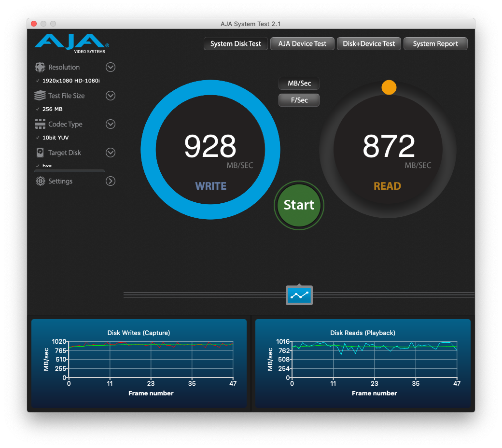Screen dimensions: 502x448
Task: Click the Test File Size label
Action: point(67,96)
